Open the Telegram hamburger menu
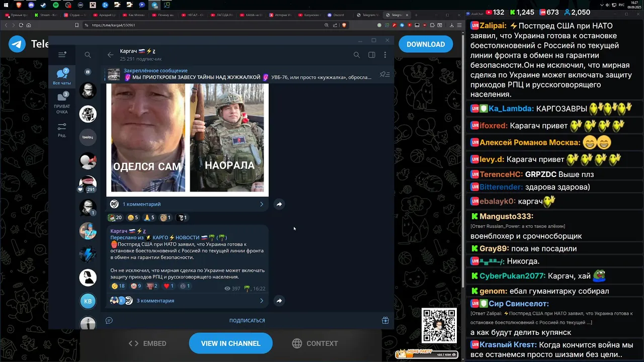 click(x=62, y=54)
